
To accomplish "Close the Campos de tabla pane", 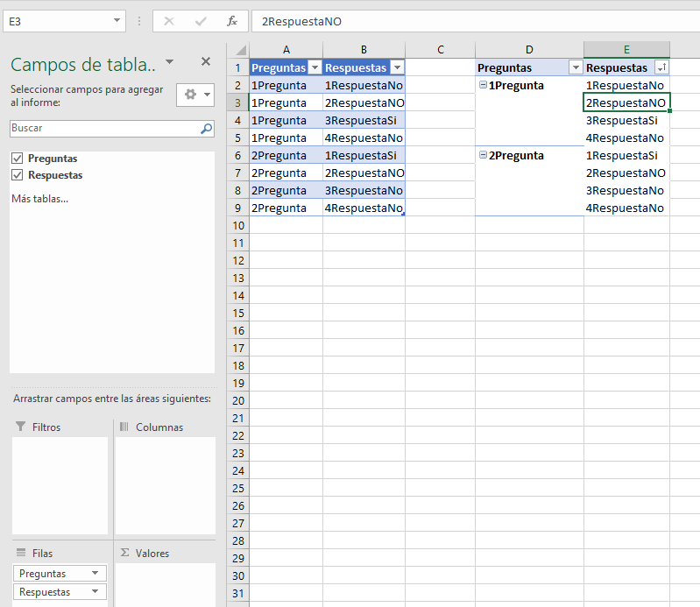I will (205, 61).
